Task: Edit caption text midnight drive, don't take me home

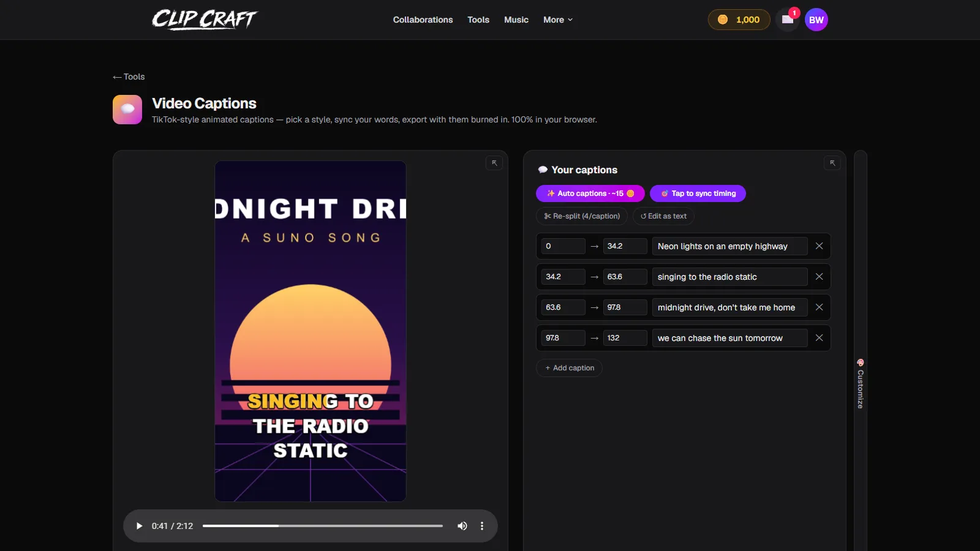Action: [x=729, y=307]
